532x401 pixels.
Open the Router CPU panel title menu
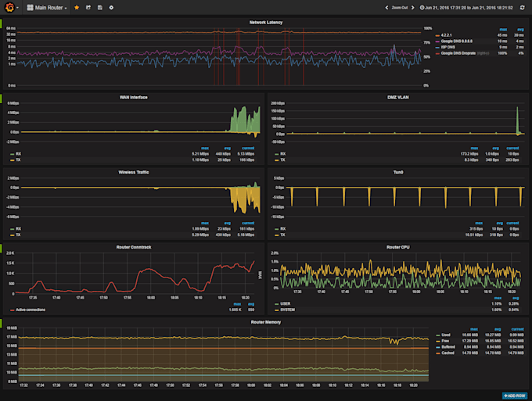[398, 247]
